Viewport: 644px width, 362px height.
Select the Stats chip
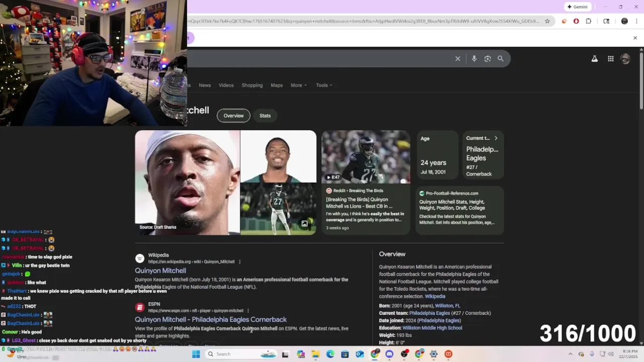point(265,116)
